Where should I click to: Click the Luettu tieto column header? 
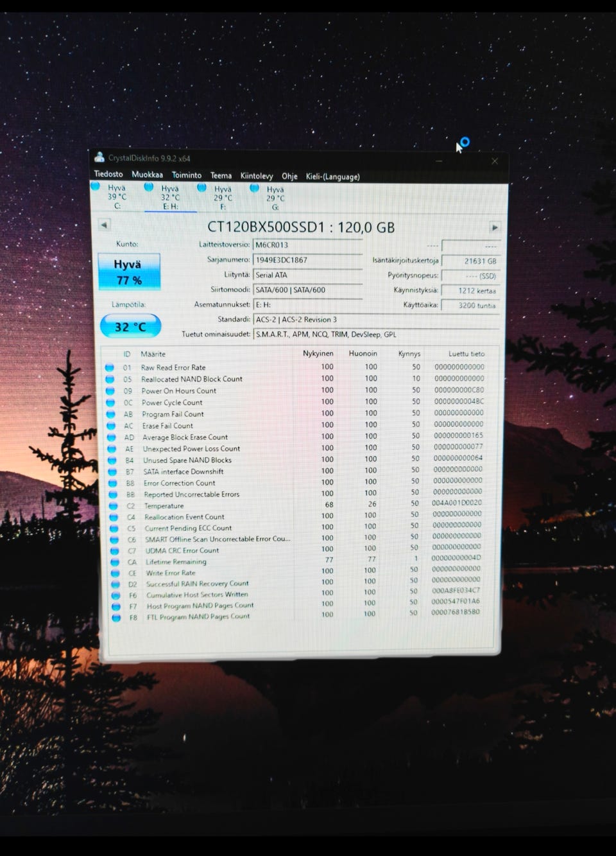[x=466, y=353]
